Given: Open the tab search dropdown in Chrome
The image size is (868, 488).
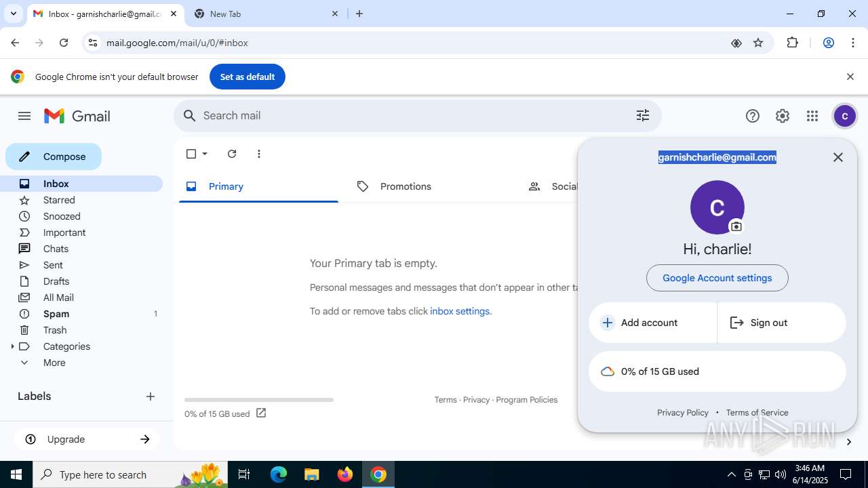Looking at the screenshot, I should click(x=13, y=14).
